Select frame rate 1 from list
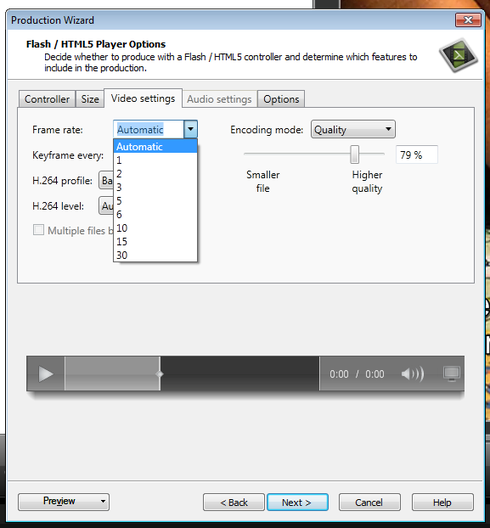The width and height of the screenshot is (490, 528). [x=155, y=160]
